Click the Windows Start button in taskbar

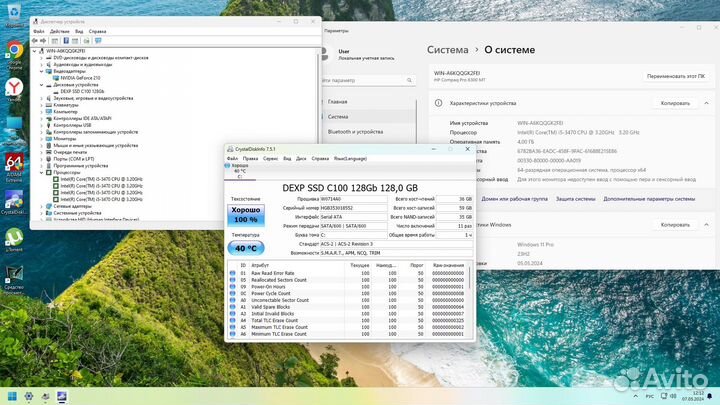click(x=12, y=396)
